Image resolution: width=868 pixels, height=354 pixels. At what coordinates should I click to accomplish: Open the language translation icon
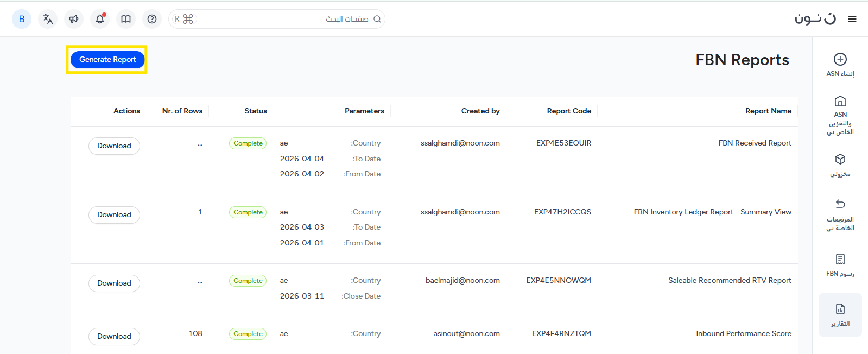coord(48,19)
